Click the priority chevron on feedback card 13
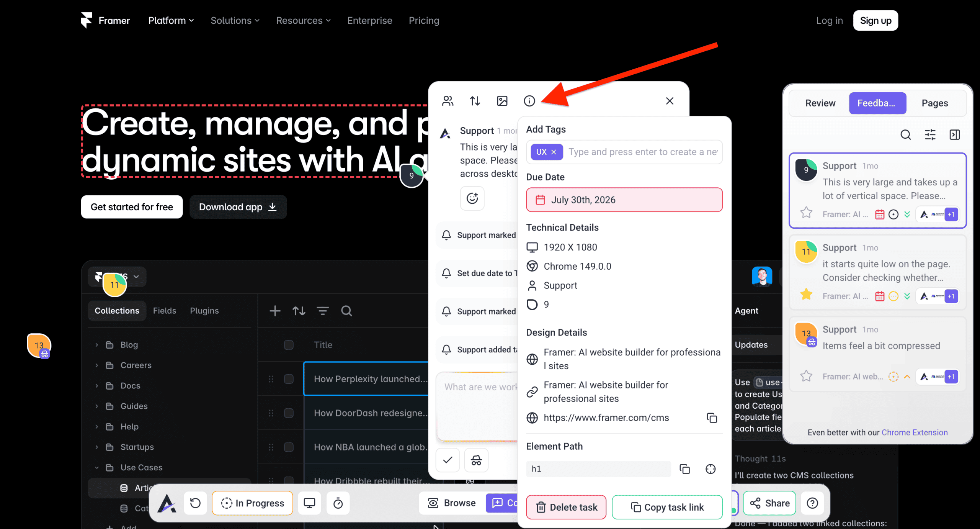This screenshot has width=980, height=529. (x=907, y=377)
